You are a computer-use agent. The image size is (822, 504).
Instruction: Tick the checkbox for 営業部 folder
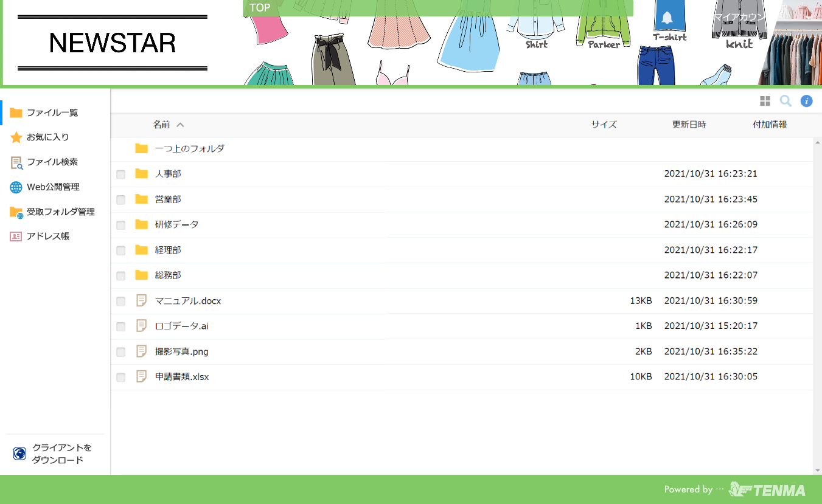coord(121,200)
